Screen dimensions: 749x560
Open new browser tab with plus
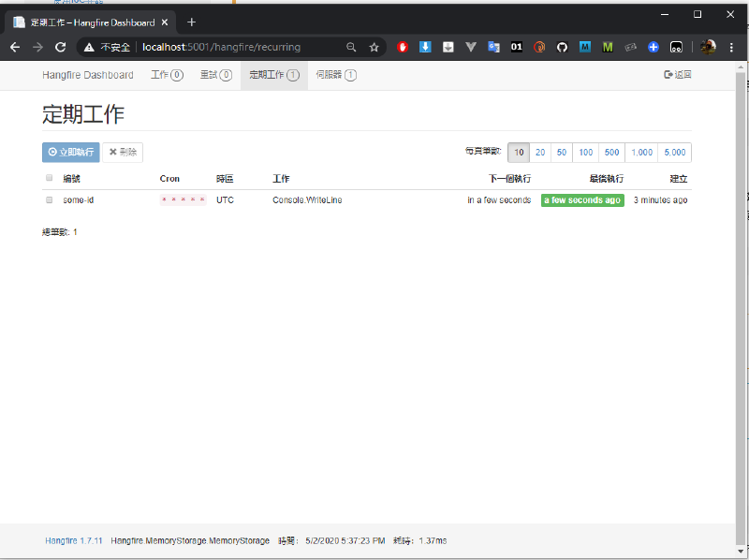pos(192,22)
